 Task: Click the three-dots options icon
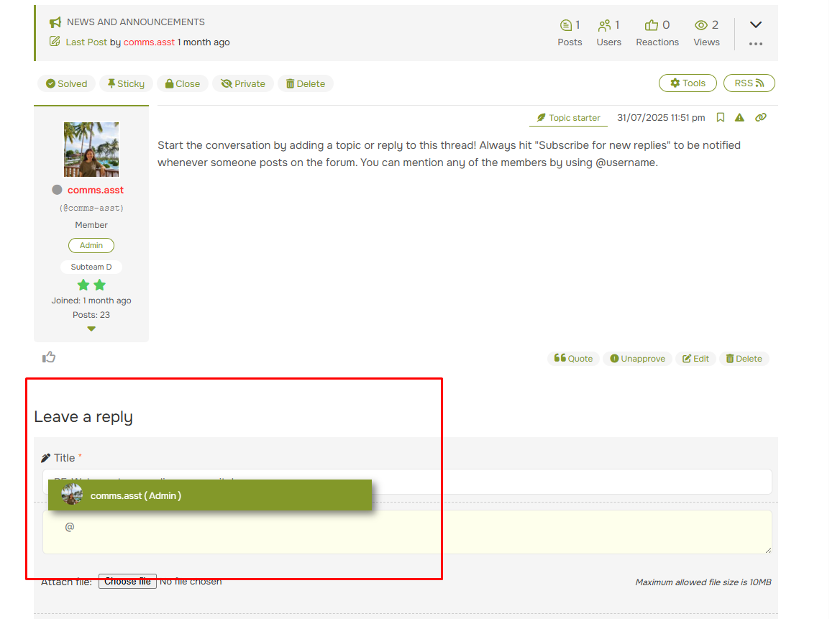pyautogui.click(x=755, y=44)
